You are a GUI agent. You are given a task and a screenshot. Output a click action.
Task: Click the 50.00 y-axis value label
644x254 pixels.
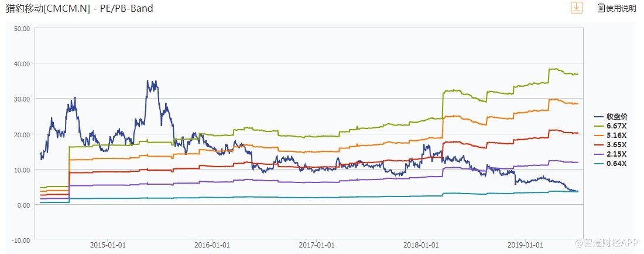(x=22, y=28)
